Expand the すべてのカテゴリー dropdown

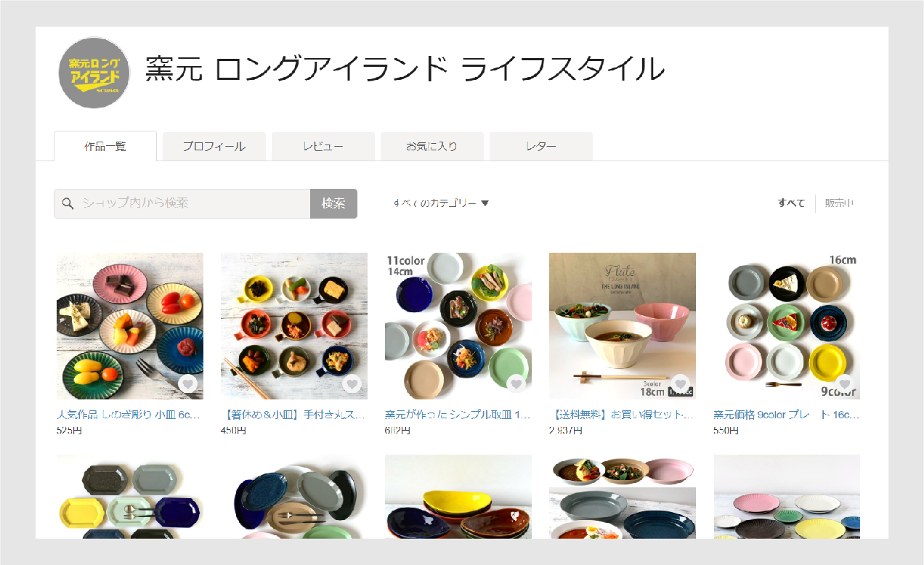click(441, 203)
